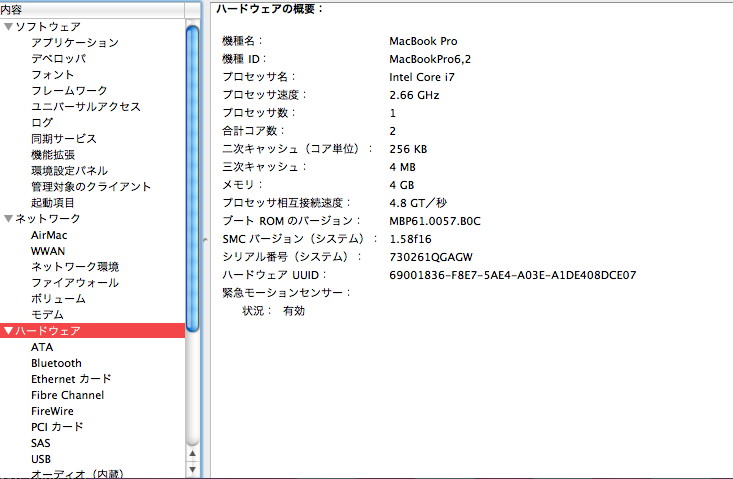Select AirMac in the sidebar
The image size is (733, 479).
pyautogui.click(x=49, y=235)
